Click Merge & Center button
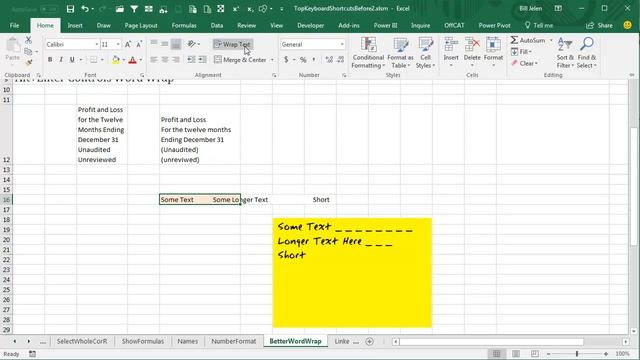The width and height of the screenshot is (640, 360). coord(240,60)
